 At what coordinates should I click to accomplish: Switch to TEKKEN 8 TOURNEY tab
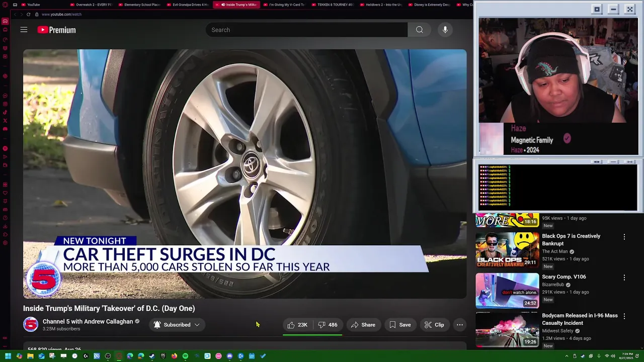click(332, 5)
